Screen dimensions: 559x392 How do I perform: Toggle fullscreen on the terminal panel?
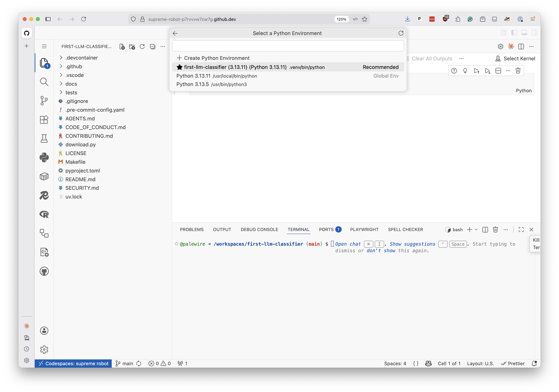(521, 229)
